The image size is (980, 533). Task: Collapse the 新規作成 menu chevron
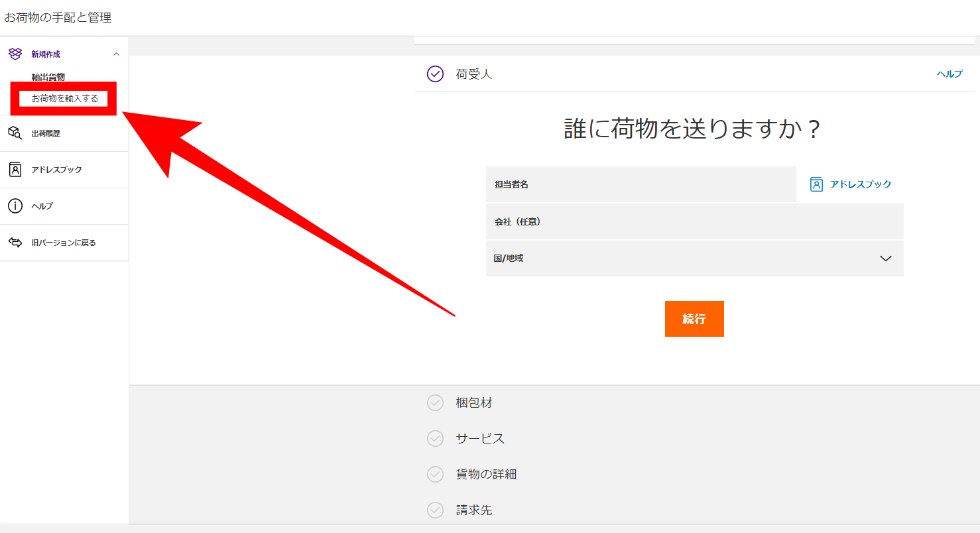coord(117,54)
